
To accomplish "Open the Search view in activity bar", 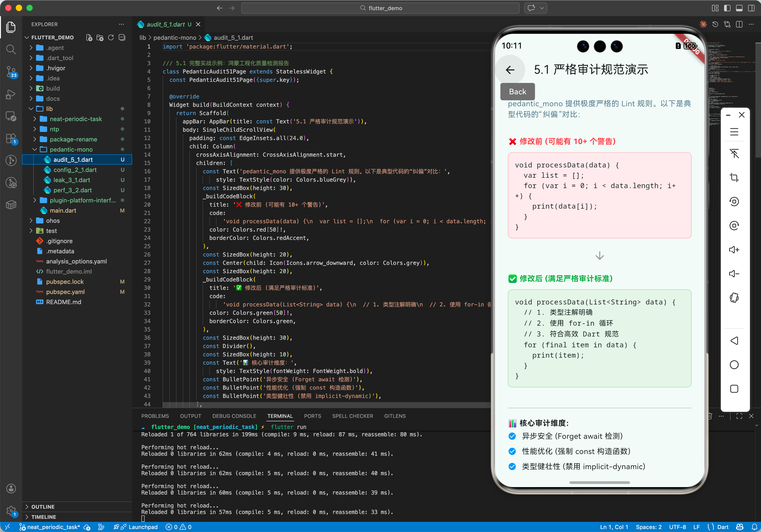I will click(x=11, y=49).
